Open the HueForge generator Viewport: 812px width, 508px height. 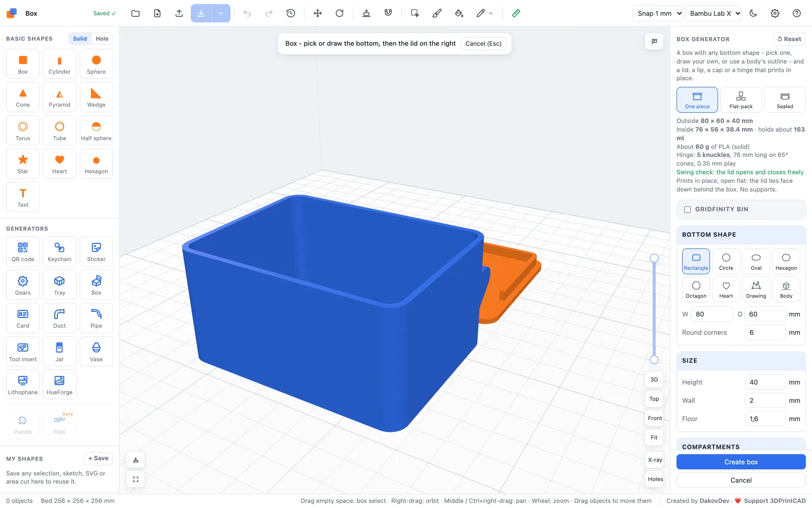coord(59,385)
